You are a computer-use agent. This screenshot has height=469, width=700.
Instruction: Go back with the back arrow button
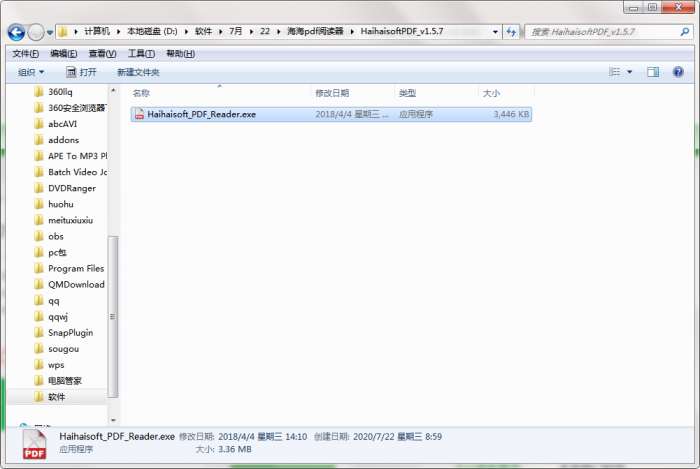point(16,32)
